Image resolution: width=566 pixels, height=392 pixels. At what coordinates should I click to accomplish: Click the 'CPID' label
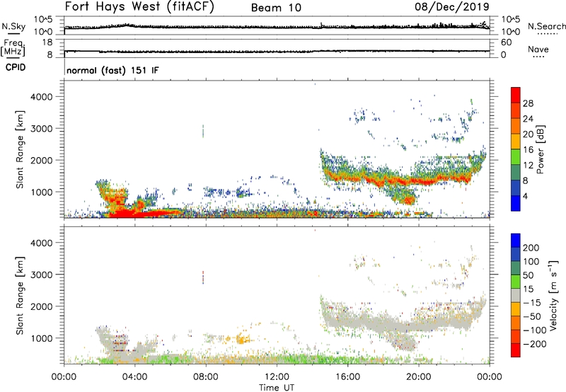click(x=16, y=67)
